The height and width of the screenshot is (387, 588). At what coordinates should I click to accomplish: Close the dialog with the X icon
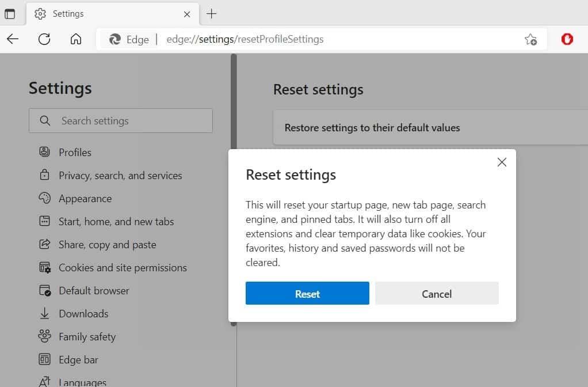coord(502,162)
